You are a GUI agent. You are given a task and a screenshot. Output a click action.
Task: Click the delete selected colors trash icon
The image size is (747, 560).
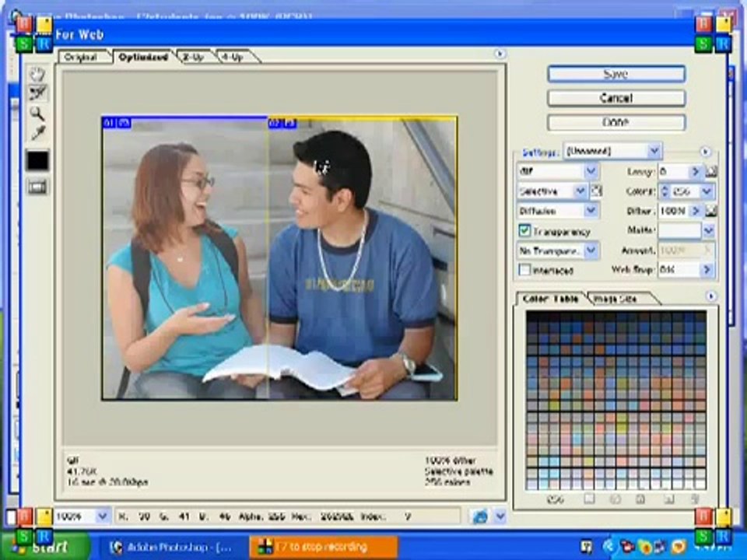click(x=695, y=499)
